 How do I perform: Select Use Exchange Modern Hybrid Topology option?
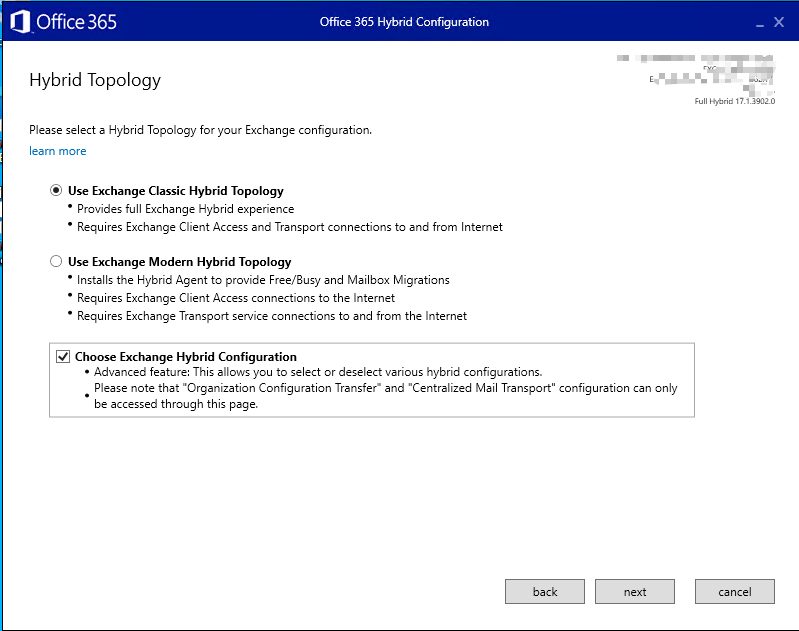(56, 261)
